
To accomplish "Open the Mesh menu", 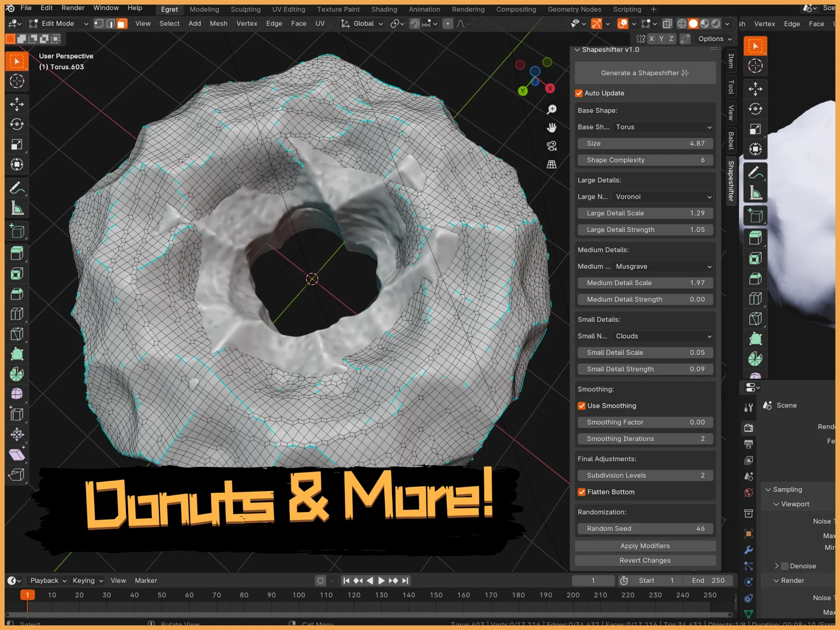I will (x=218, y=24).
